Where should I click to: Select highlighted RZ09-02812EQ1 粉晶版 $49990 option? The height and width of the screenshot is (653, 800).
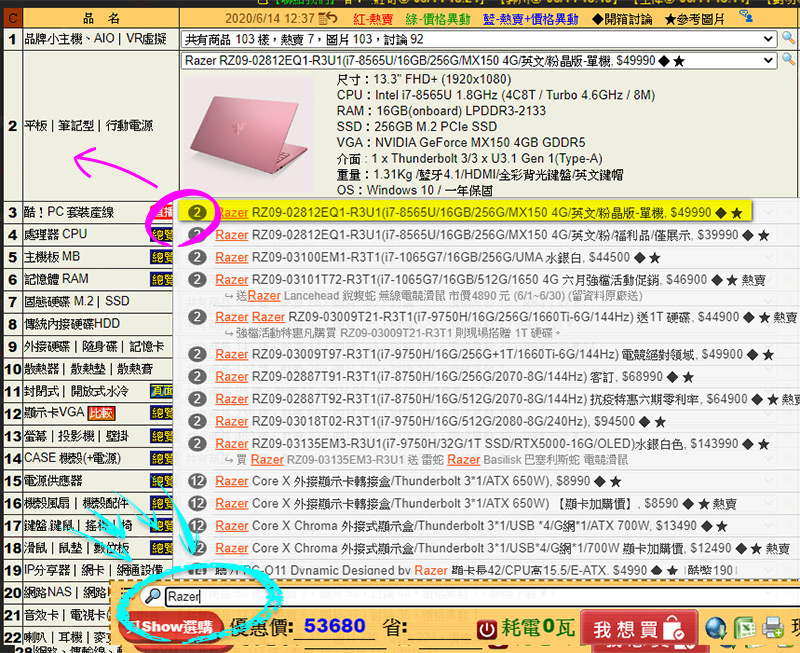coord(465,212)
